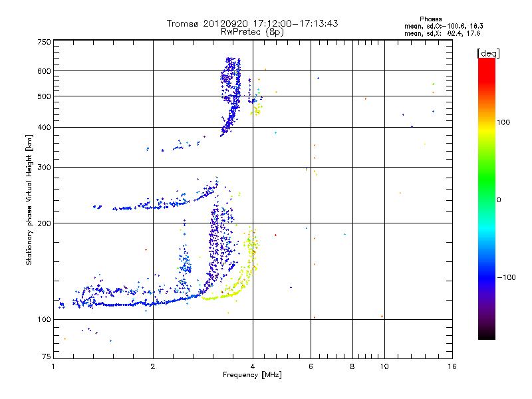Click the 'mean, sd,O:-100.6, 16.3' statistics line

pos(444,26)
